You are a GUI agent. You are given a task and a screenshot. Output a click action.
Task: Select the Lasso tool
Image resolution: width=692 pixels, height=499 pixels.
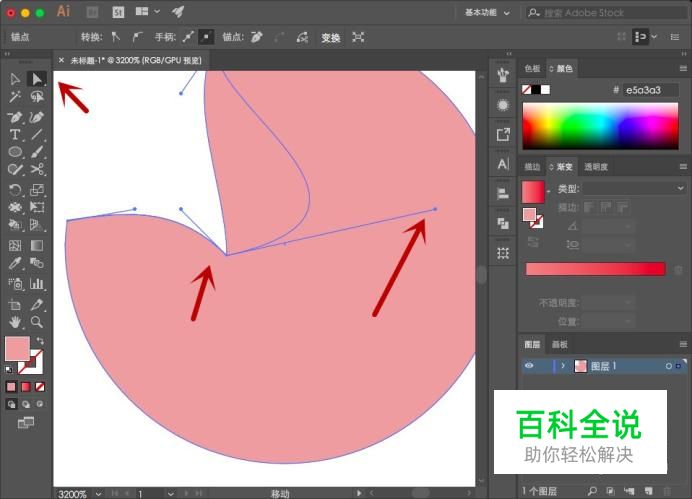37,97
